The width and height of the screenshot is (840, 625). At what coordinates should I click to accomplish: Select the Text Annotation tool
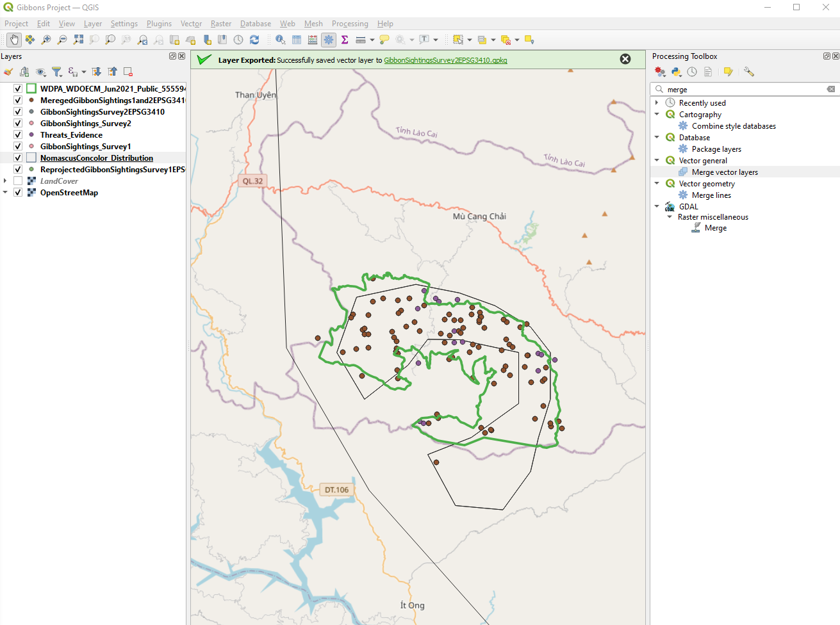tap(424, 40)
